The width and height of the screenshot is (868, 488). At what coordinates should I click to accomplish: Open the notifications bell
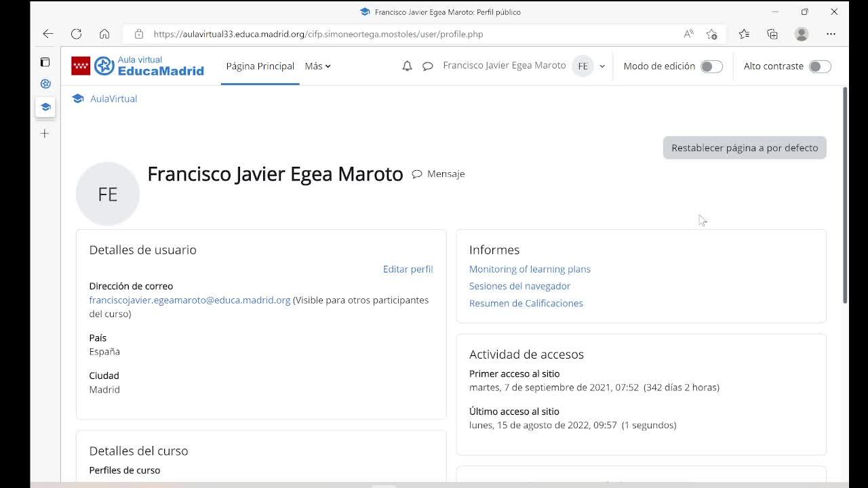pos(407,66)
